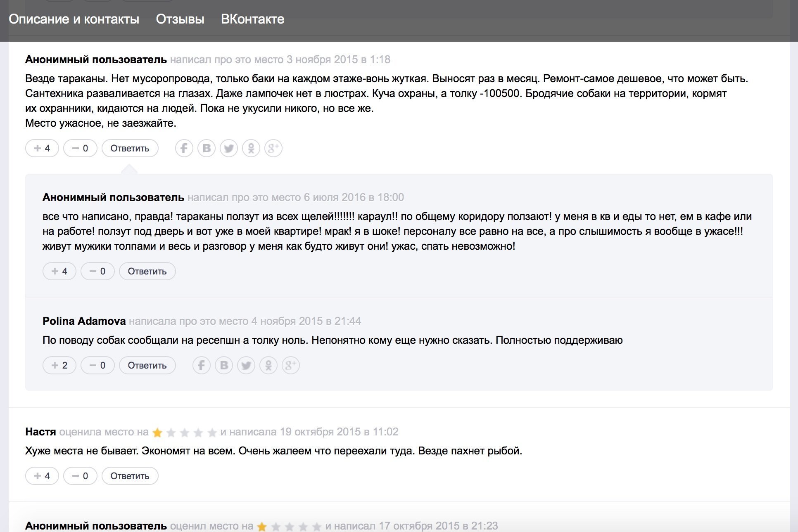Image resolution: width=798 pixels, height=532 pixels.
Task: Share Polina Adamova's reply on Google+
Action: (291, 365)
